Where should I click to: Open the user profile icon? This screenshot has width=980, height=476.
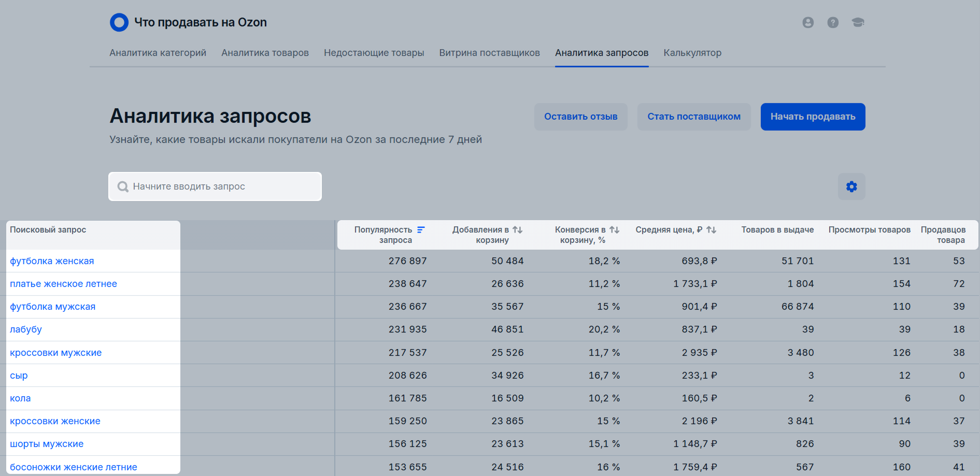pyautogui.click(x=808, y=22)
